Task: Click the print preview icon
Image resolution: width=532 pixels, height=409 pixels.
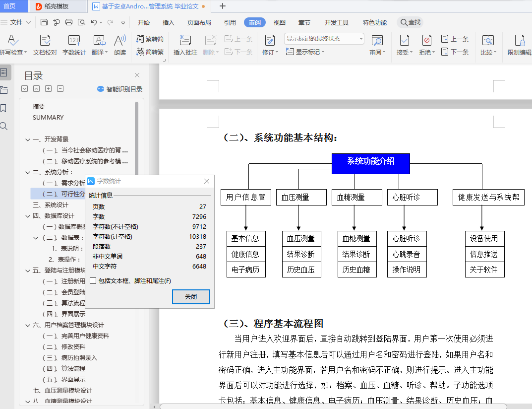Action: [81, 22]
